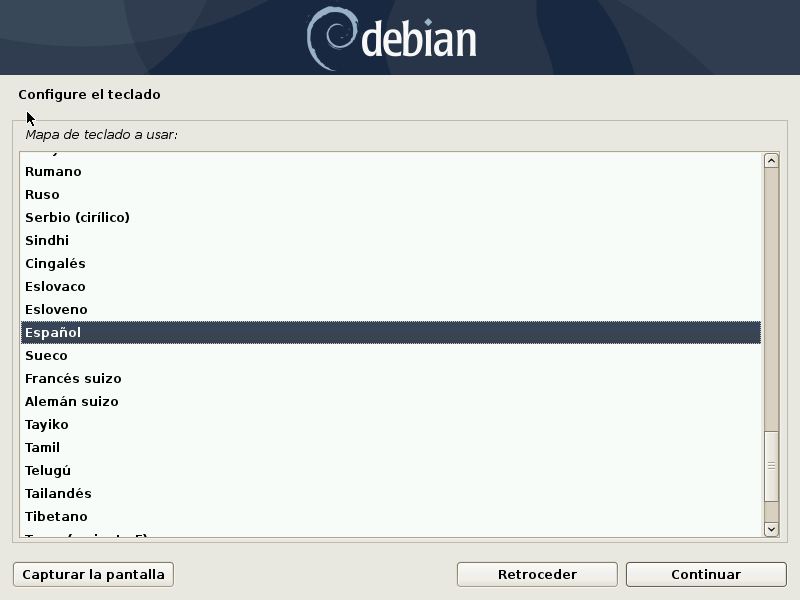This screenshot has width=800, height=600.
Task: Choose Ruso from the keymap list
Action: pos(43,195)
